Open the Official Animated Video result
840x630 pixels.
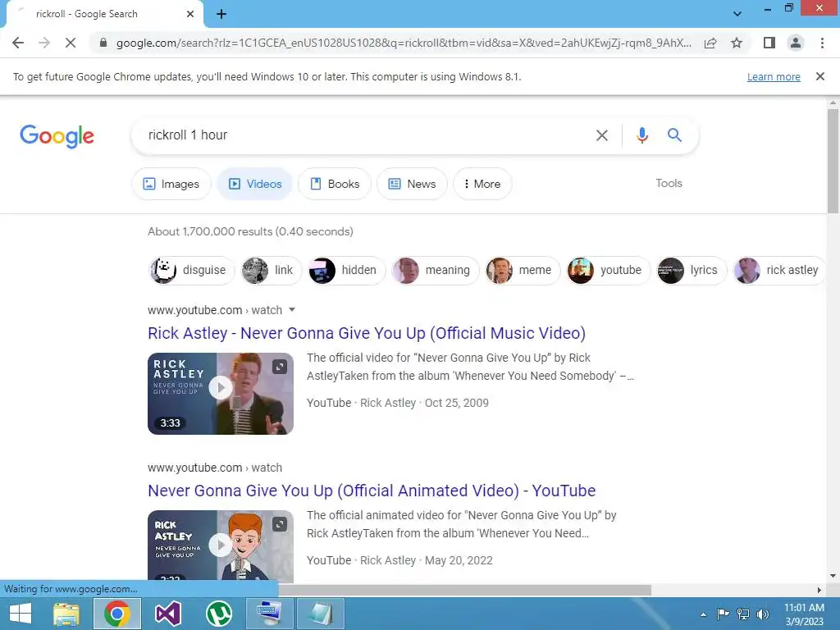point(372,491)
